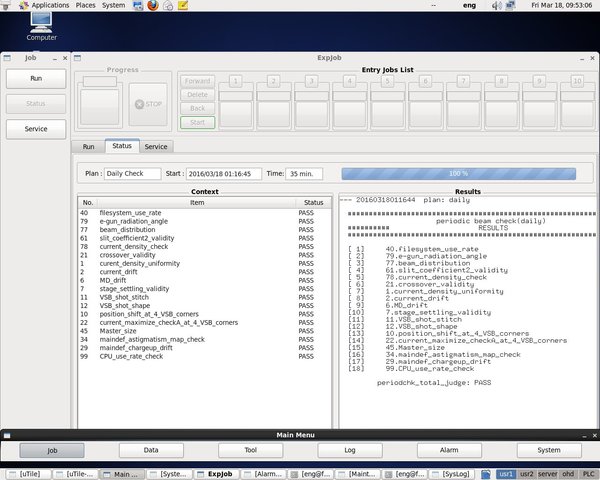Click the Time field showing 35 min.
The image size is (600, 480).
point(304,174)
